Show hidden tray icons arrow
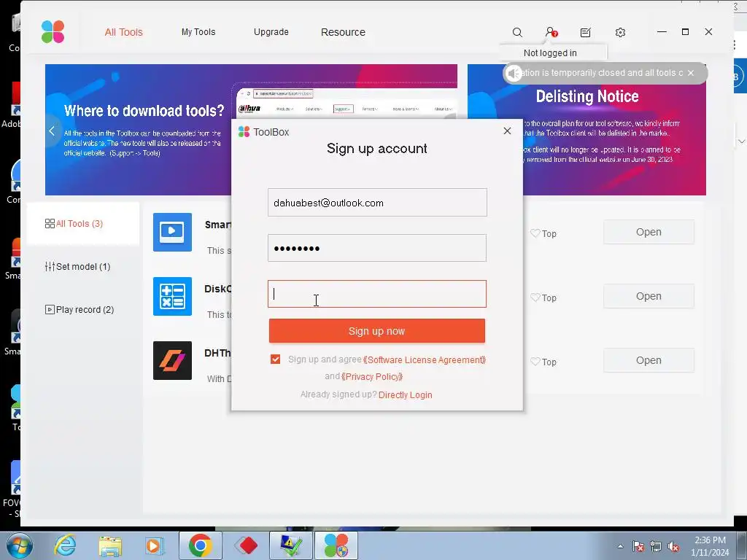Screen dimensions: 747x560 coord(620,546)
